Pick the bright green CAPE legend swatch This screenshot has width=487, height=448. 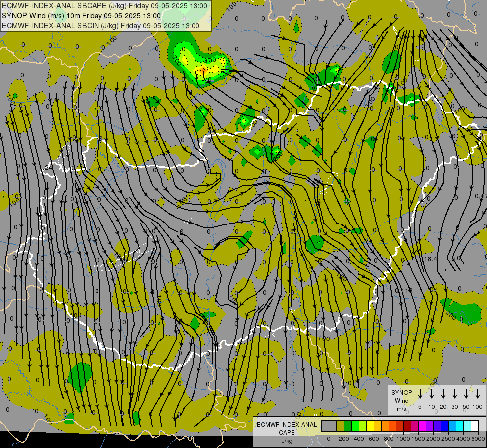(x=355, y=426)
